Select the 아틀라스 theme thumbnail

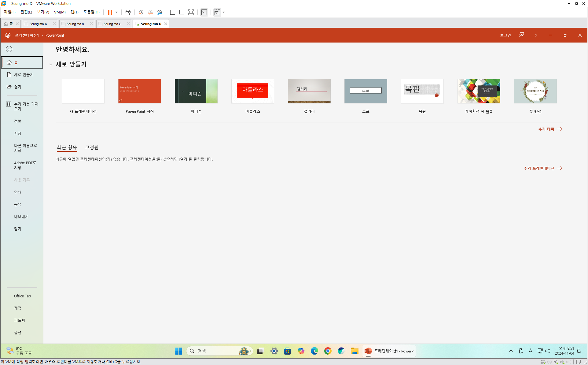pos(252,91)
